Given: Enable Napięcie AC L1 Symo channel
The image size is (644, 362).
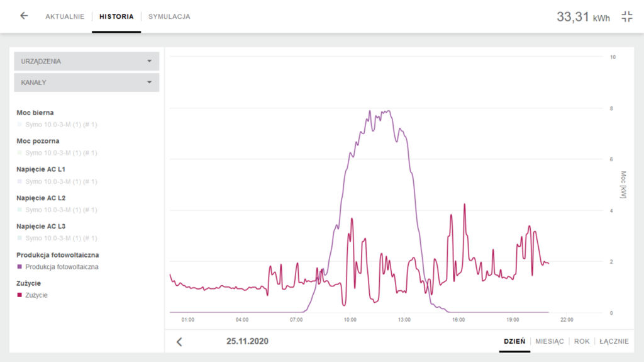Looking at the screenshot, I should pos(61,182).
